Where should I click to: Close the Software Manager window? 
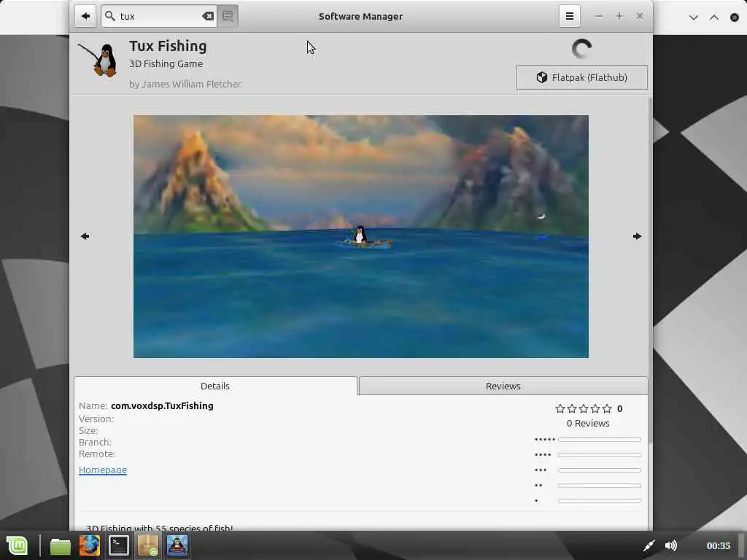(639, 16)
